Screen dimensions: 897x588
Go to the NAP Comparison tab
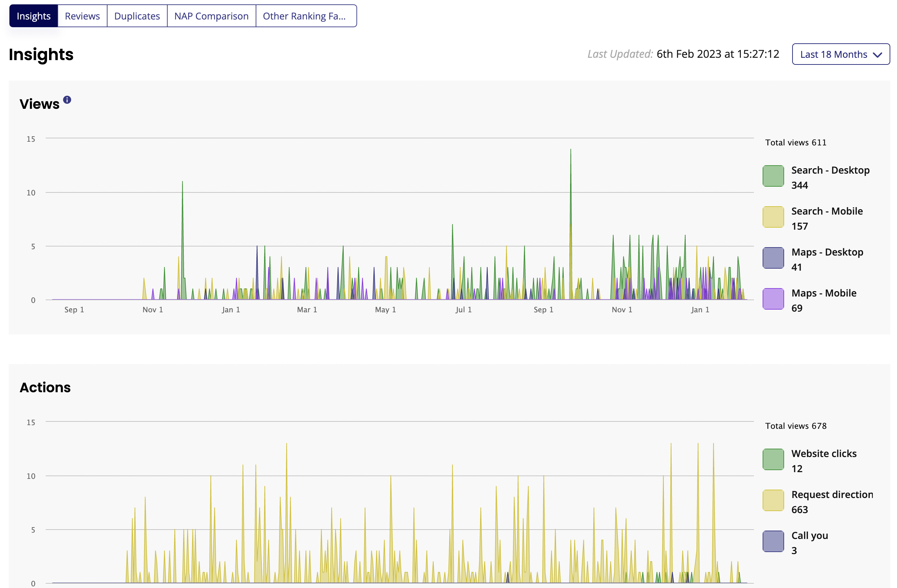pyautogui.click(x=211, y=16)
